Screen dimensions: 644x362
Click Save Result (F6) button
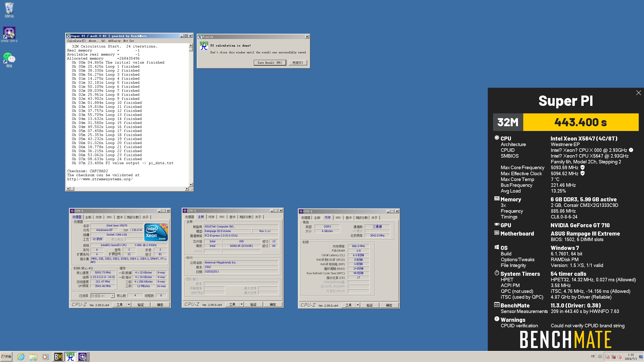click(270, 63)
